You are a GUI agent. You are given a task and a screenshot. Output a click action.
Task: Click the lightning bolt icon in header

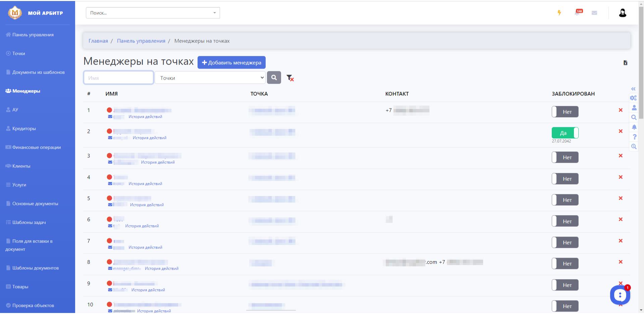pos(559,13)
